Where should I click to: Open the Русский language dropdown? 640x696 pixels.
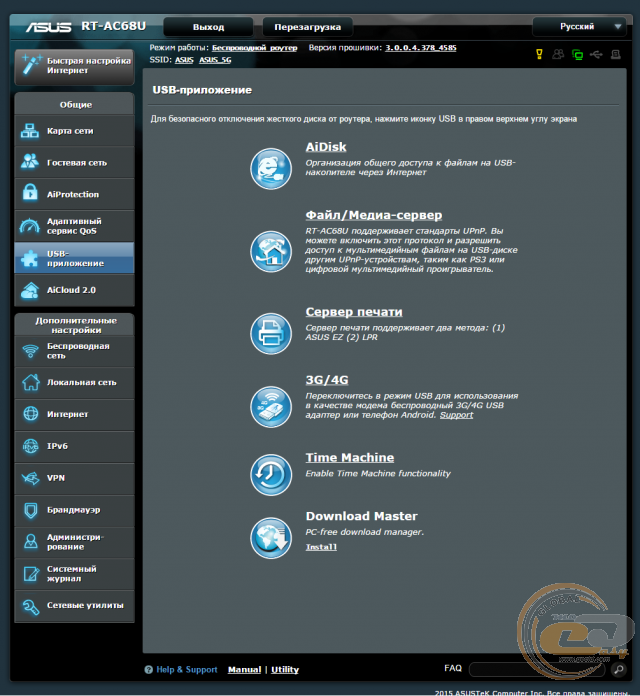click(579, 27)
